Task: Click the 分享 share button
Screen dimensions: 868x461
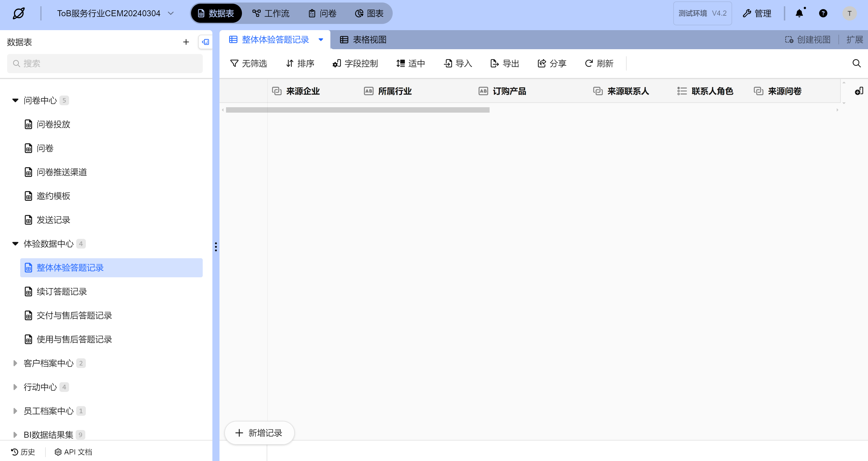Action: 552,63
